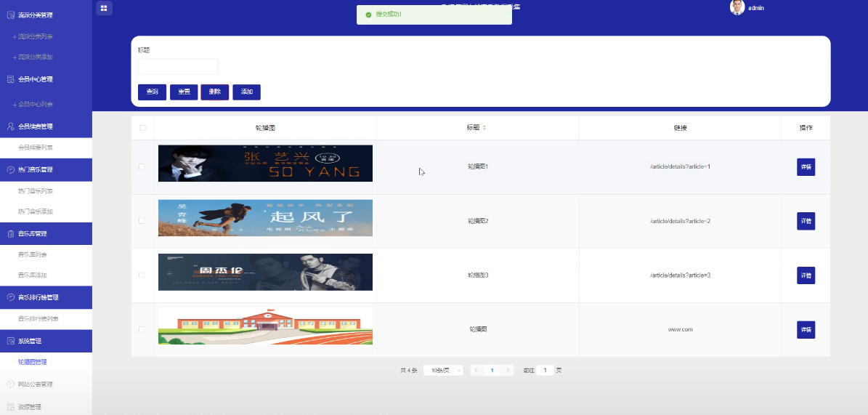Click the grid menu toggle icon in header
Image resolution: width=868 pixels, height=415 pixels.
pos(104,8)
